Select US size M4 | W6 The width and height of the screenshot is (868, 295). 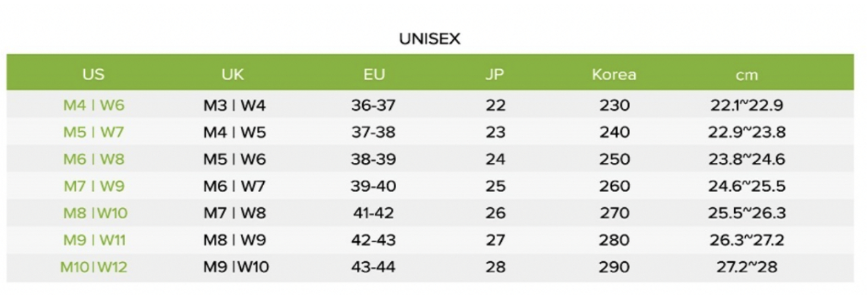tap(94, 105)
